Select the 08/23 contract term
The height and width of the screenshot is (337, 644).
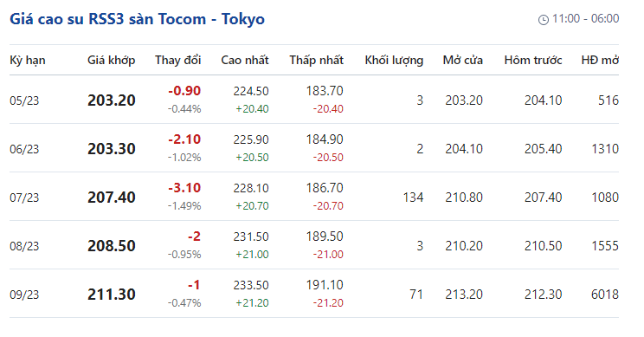[24, 246]
